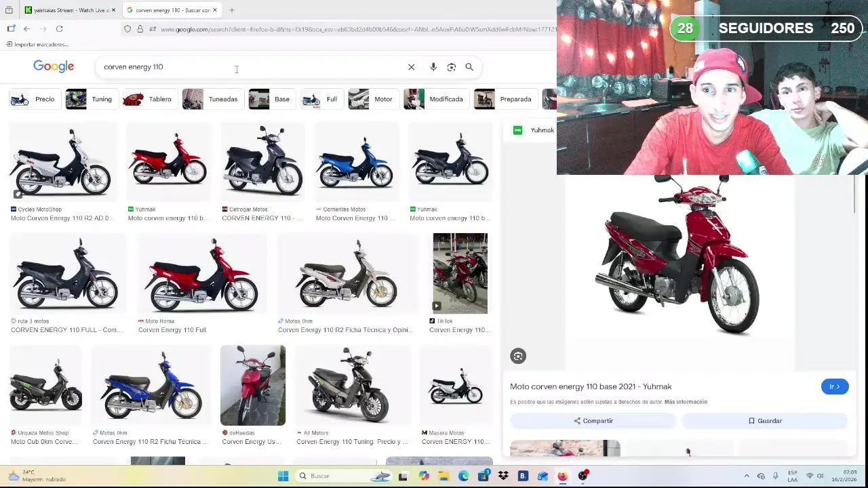Open the TikTok video thumbnail result

click(x=460, y=273)
